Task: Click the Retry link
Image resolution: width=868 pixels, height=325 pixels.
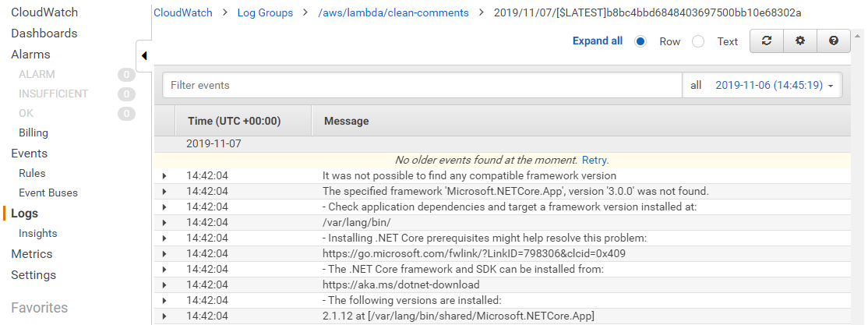Action: [x=595, y=161]
